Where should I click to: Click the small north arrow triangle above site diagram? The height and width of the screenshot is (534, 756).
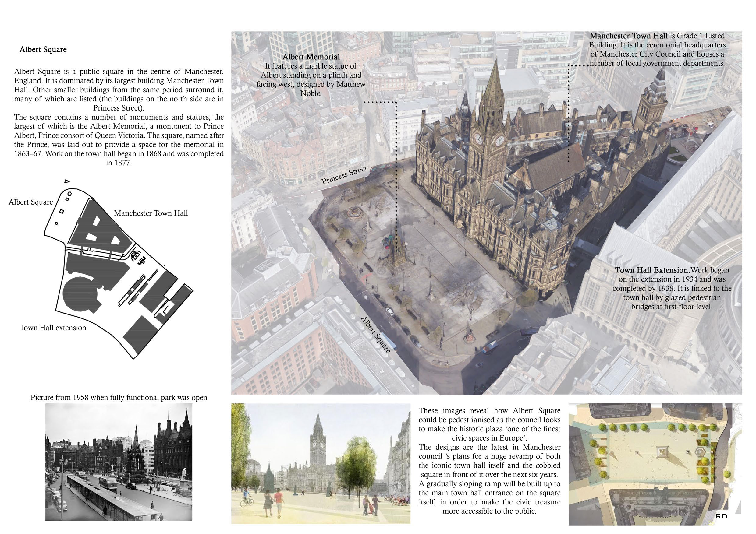pyautogui.click(x=67, y=181)
